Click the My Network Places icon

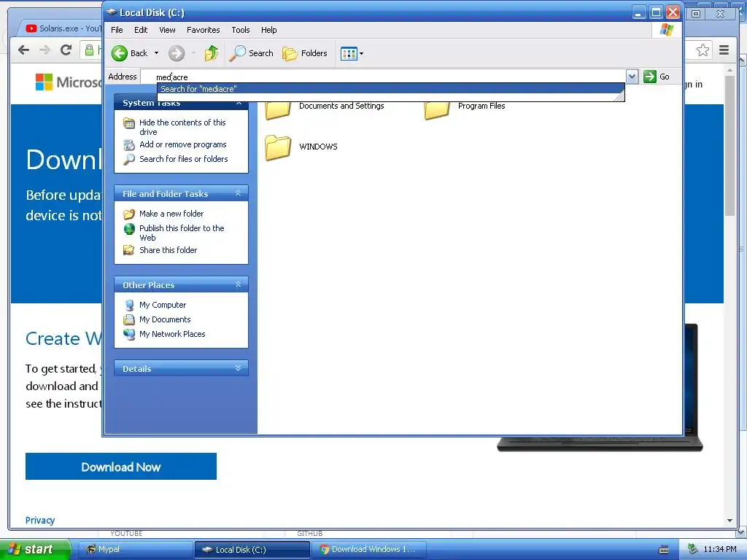129,335
